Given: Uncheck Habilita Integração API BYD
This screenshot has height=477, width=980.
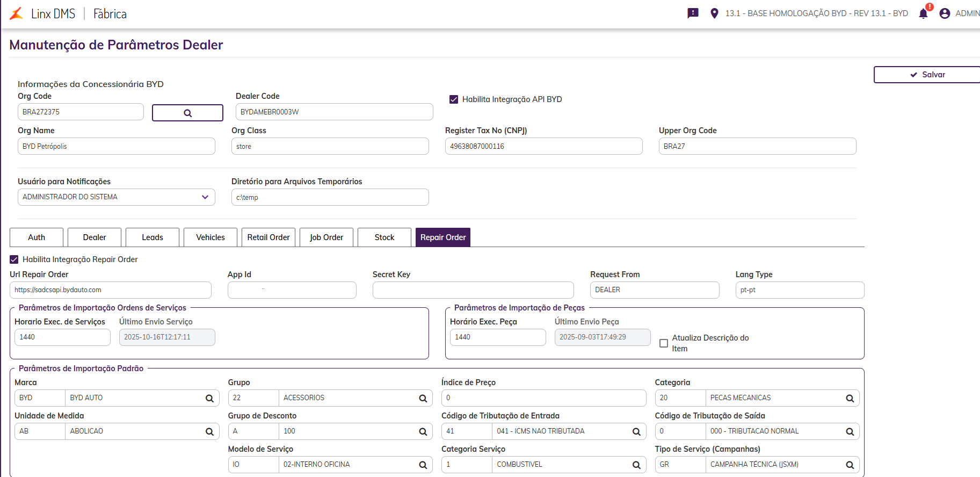Looking at the screenshot, I should point(454,99).
